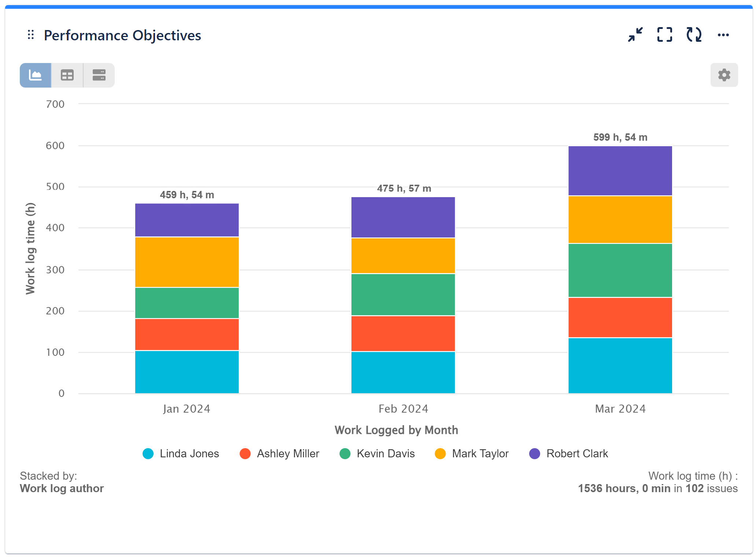Refresh the Performance Objectives gadget data
The image size is (756, 557).
694,35
